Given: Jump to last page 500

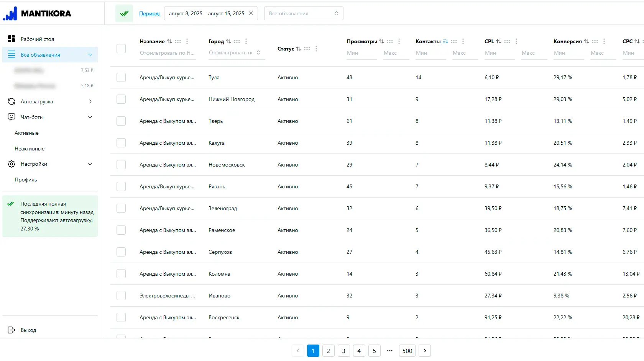Looking at the screenshot, I should click(x=407, y=351).
